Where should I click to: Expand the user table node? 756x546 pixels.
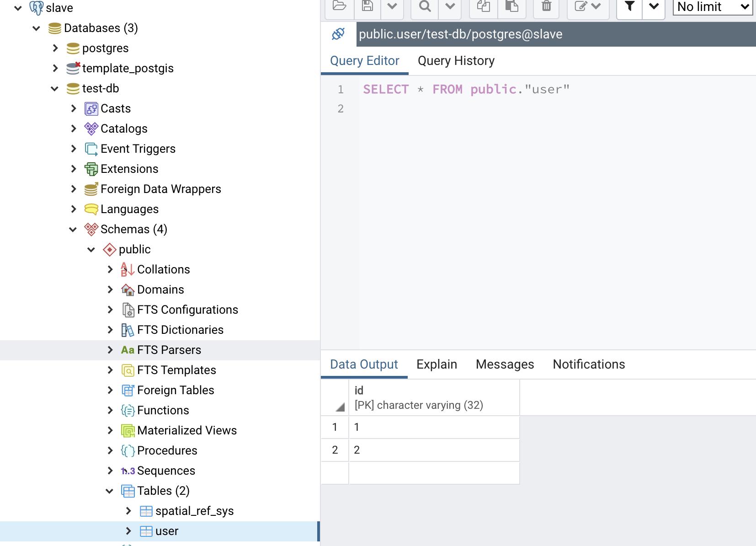pyautogui.click(x=128, y=531)
